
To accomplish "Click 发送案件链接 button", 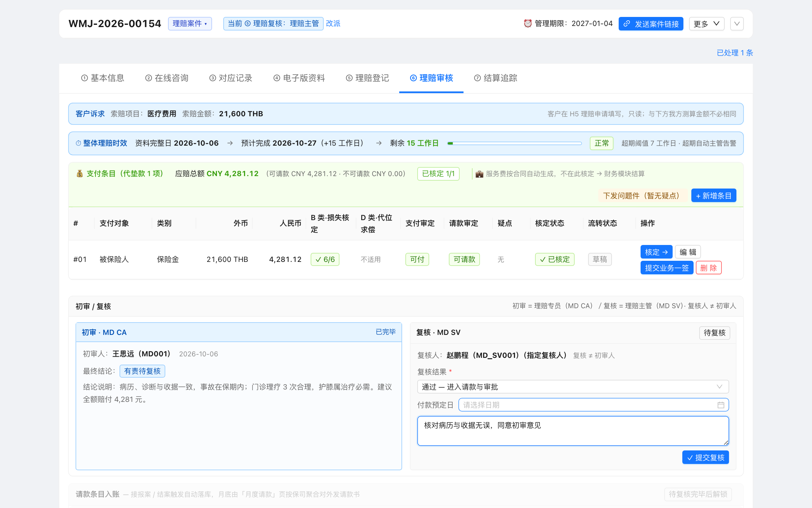I will point(651,24).
